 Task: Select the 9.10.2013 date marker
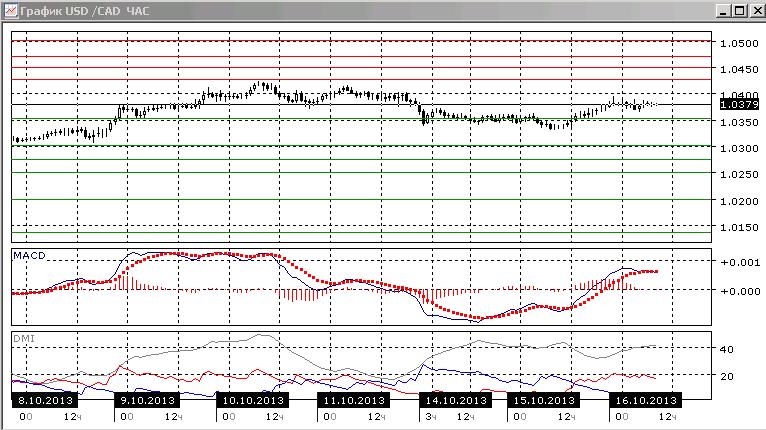click(x=147, y=400)
